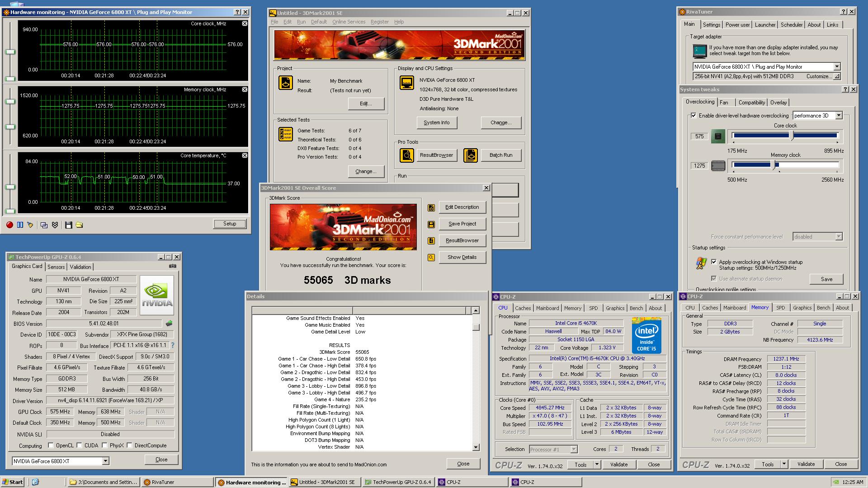Click the Core clock slider thumb
This screenshot has width=868, height=488.
pos(792,135)
